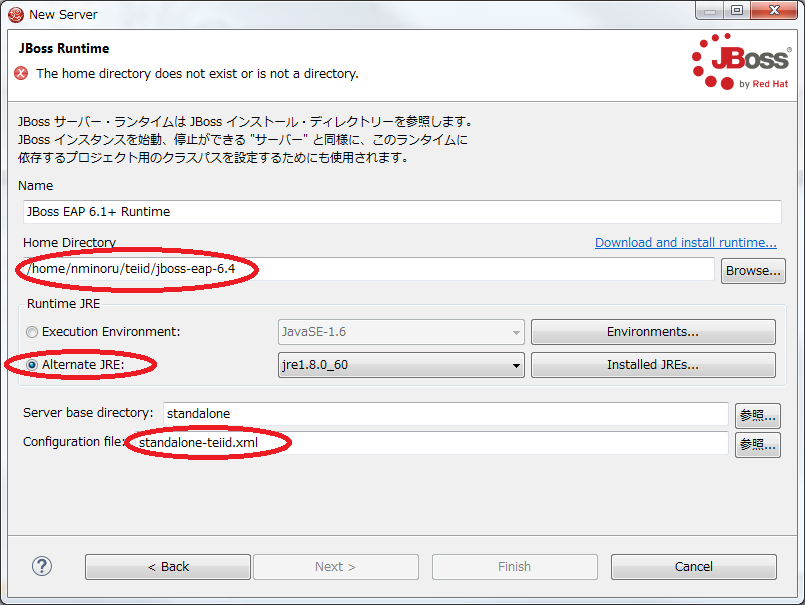Select the Alternate JRE radio button
The image size is (805, 605).
point(32,365)
